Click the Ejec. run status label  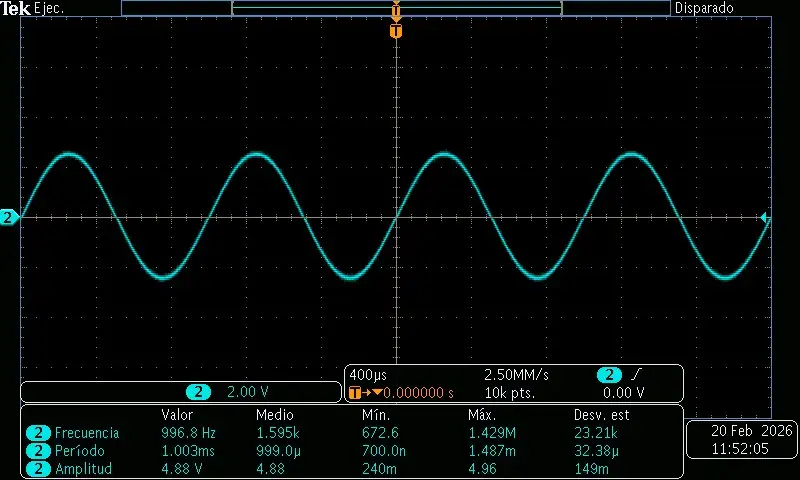(x=49, y=8)
